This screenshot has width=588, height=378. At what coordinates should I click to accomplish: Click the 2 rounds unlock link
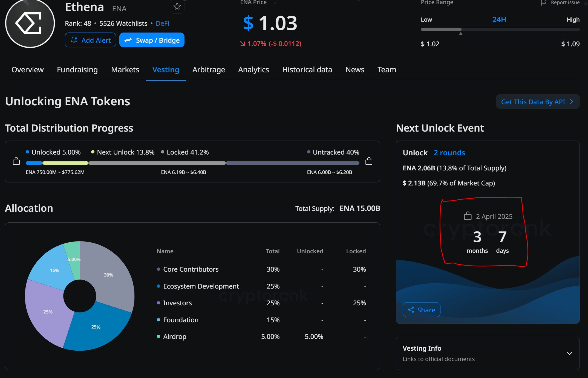point(449,153)
